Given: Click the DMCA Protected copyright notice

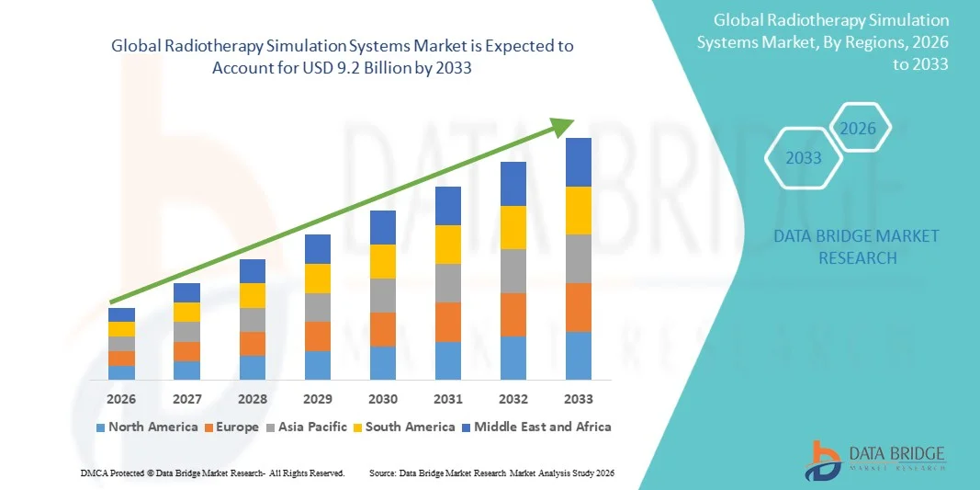Looking at the screenshot, I should point(212,473).
